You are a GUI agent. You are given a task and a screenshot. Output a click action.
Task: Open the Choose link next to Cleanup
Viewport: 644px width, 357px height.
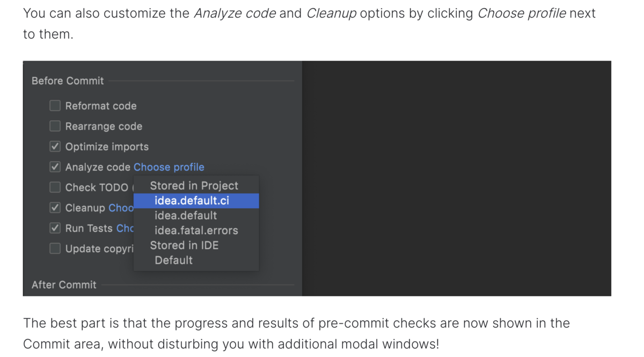pyautogui.click(x=121, y=208)
